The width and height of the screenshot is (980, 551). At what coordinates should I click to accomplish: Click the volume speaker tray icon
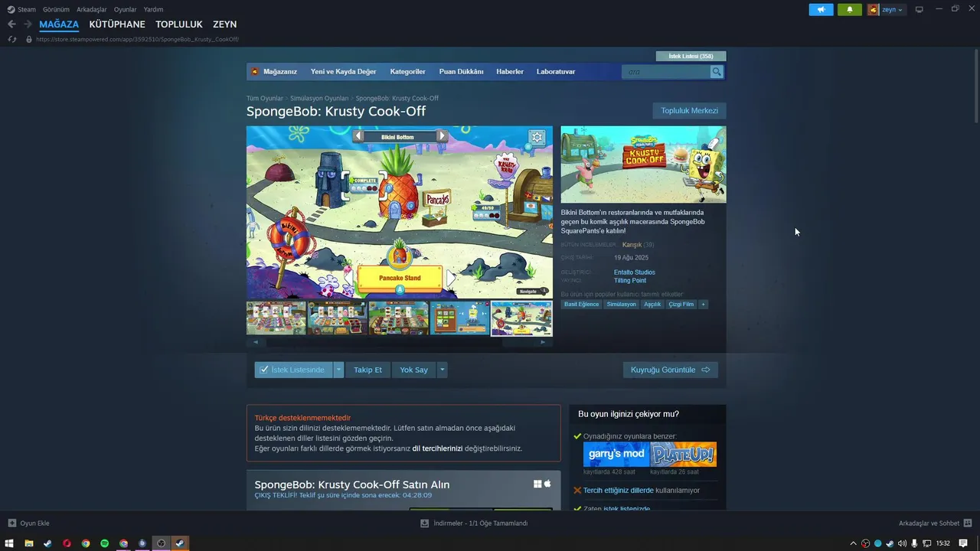901,543
